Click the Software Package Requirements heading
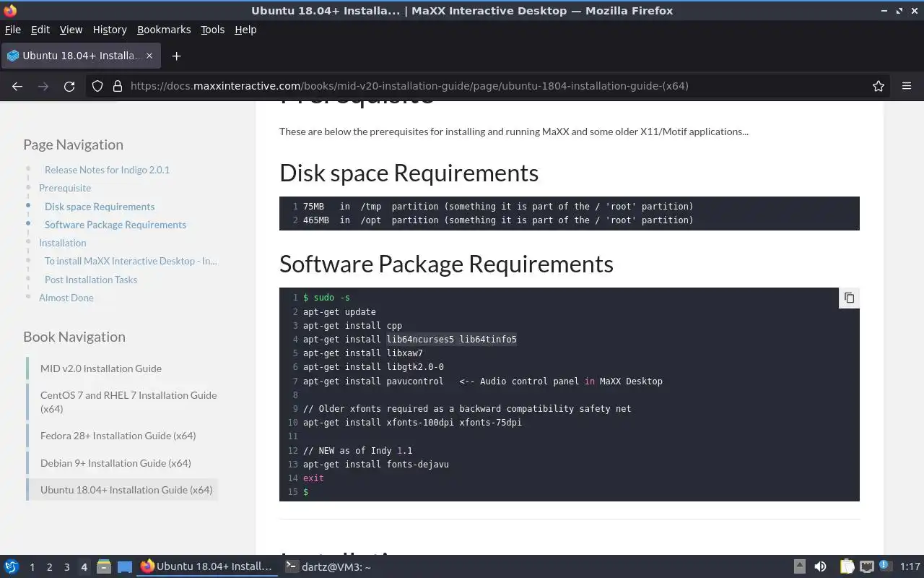Image resolution: width=924 pixels, height=578 pixels. pyautogui.click(x=446, y=264)
